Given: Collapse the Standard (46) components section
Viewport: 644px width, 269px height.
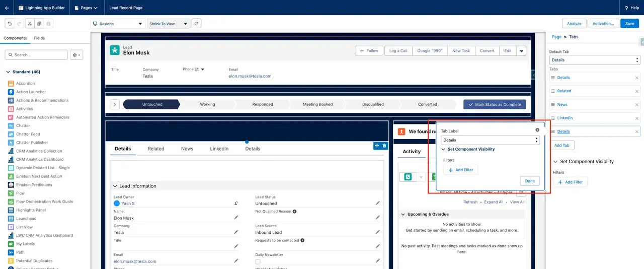Looking at the screenshot, I should 8,72.
